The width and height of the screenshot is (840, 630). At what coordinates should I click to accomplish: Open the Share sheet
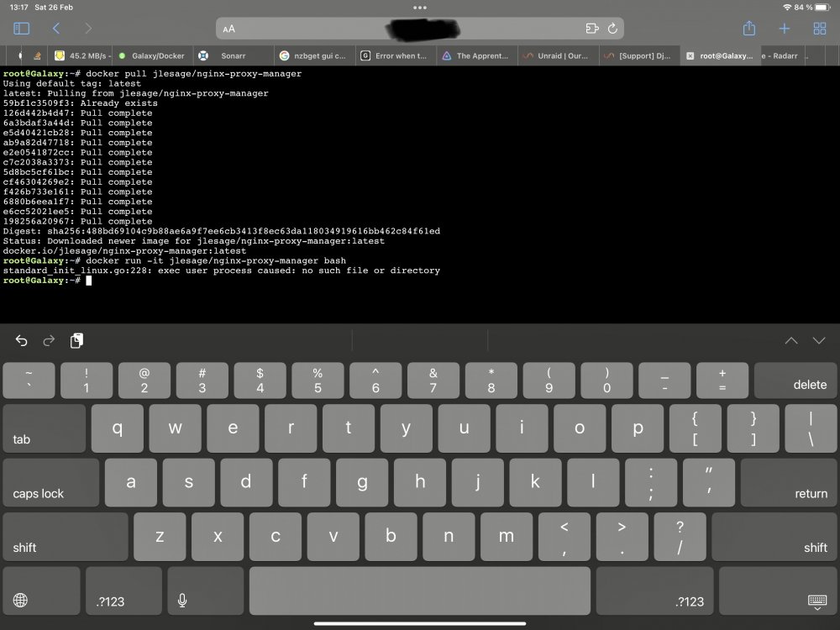coord(749,29)
